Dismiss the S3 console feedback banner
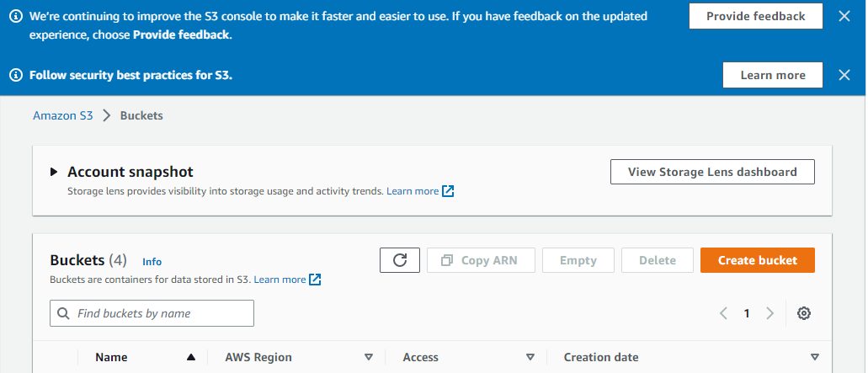868x373 pixels. coord(844,16)
